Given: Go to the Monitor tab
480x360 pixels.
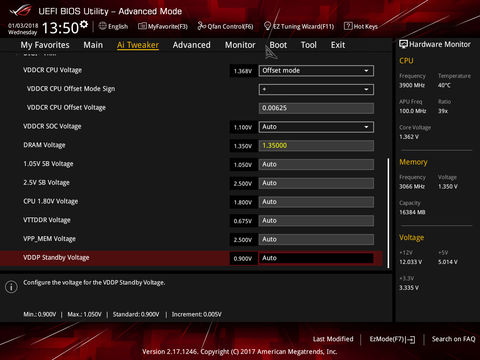Looking at the screenshot, I should tap(240, 45).
